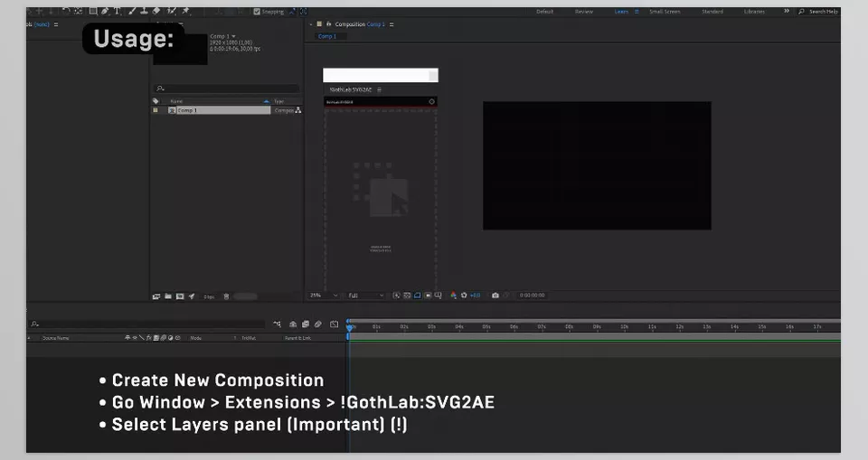Viewport: 868px width, 460px height.
Task: Open the Full resolution dropdown
Action: point(365,296)
